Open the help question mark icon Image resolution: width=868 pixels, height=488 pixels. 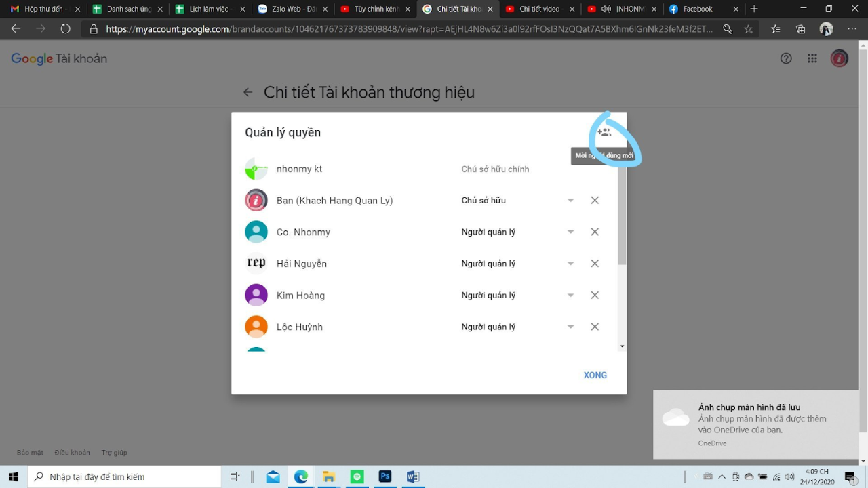coord(786,58)
